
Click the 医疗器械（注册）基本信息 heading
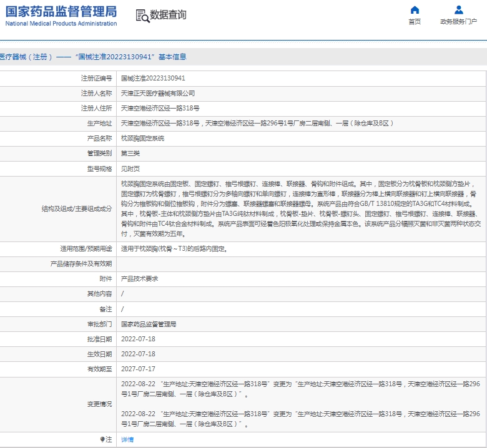tap(93, 57)
